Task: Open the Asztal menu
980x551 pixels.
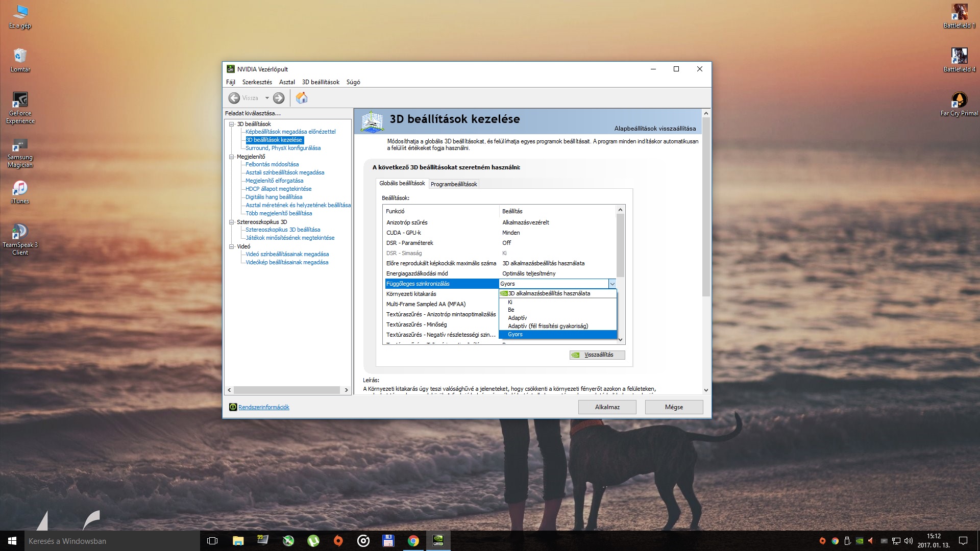Action: click(x=287, y=82)
